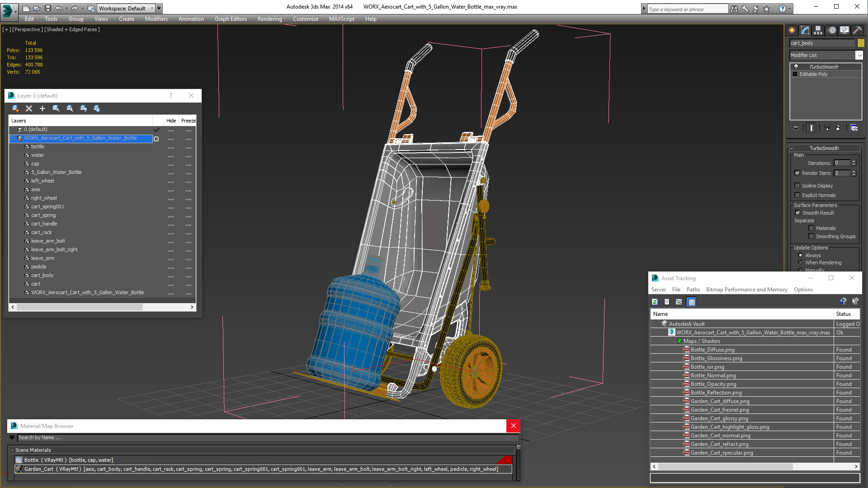The width and height of the screenshot is (868, 488).
Task: Open Material/Map Browser options arrow
Action: point(12,437)
